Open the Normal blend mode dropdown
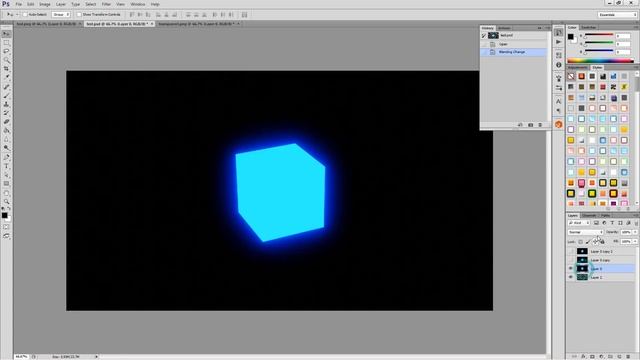The width and height of the screenshot is (640, 360). 585,232
